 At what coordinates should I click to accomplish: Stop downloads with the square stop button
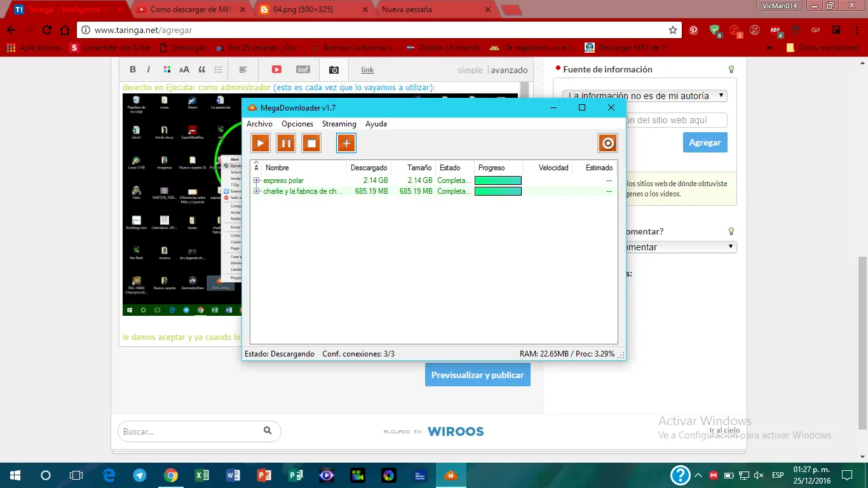[x=311, y=143]
